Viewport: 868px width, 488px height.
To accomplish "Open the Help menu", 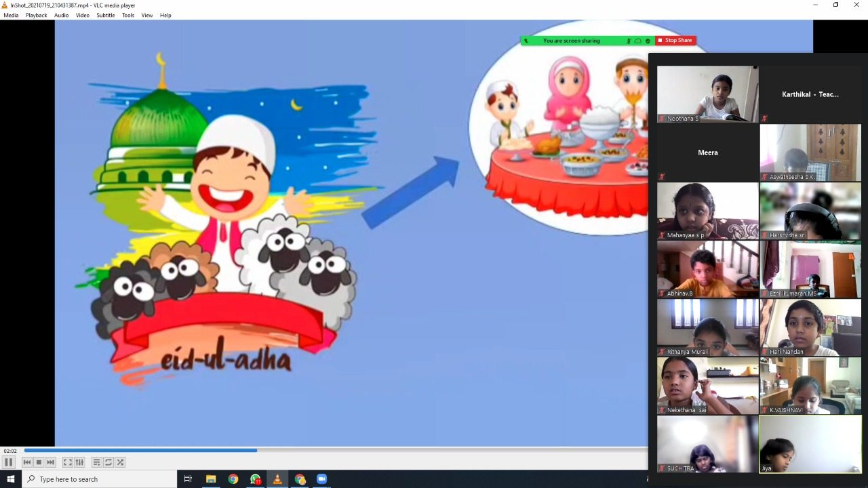I will [165, 15].
